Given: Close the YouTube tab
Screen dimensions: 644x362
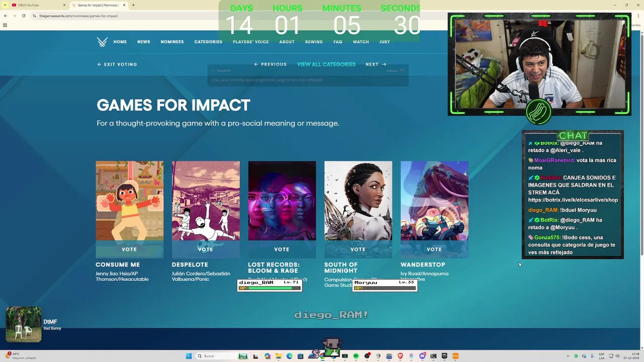Looking at the screenshot, I should pos(65,5).
